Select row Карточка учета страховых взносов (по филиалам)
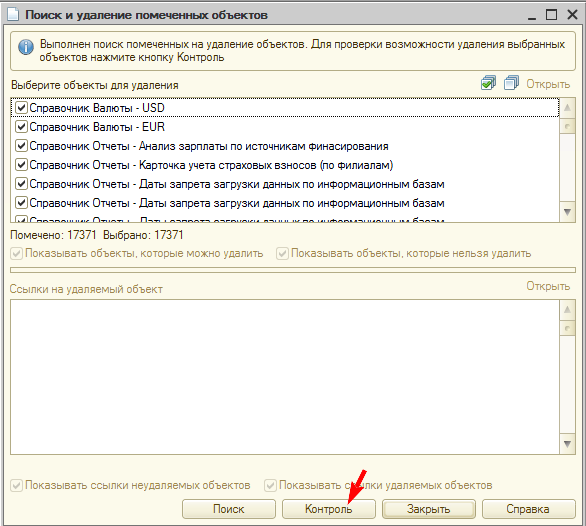 285,165
